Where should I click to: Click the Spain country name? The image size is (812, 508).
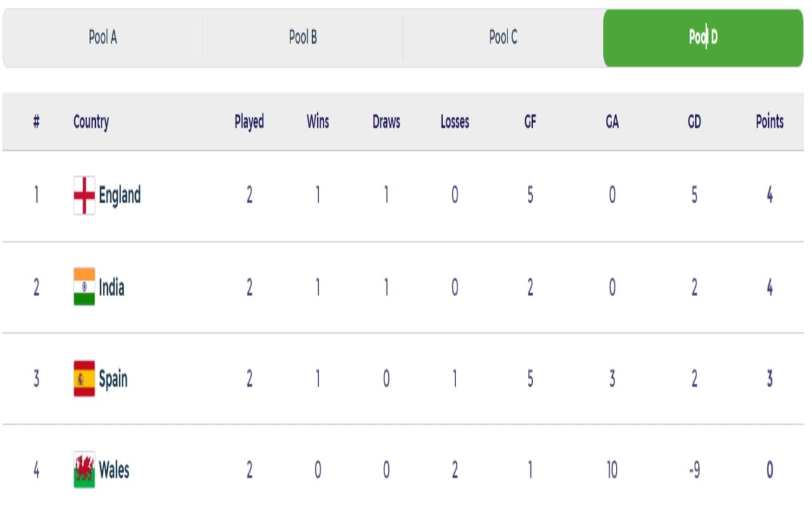(114, 379)
